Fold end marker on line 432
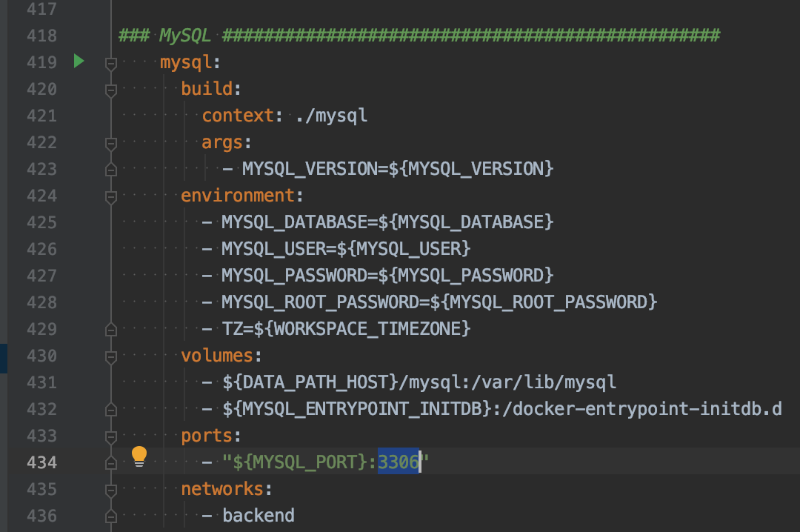This screenshot has width=800, height=532. click(x=110, y=410)
